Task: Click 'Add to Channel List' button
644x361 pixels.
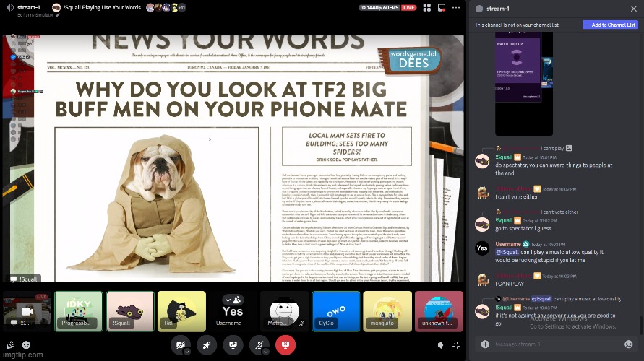Action: point(610,25)
